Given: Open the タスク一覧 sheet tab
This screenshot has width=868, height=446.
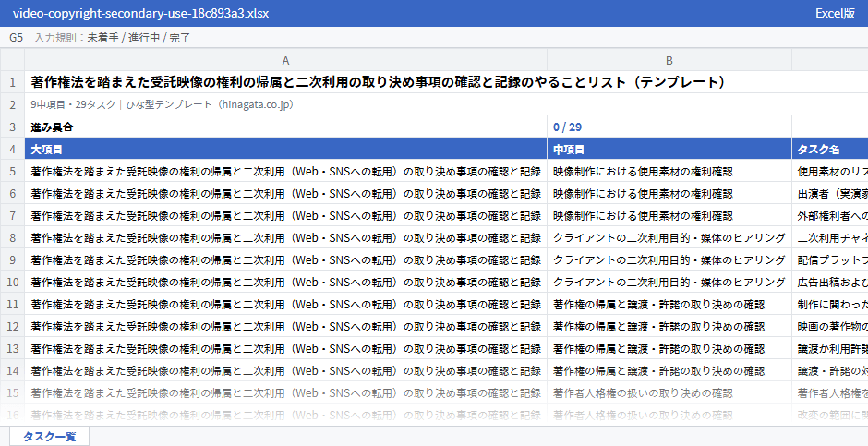Looking at the screenshot, I should (49, 436).
